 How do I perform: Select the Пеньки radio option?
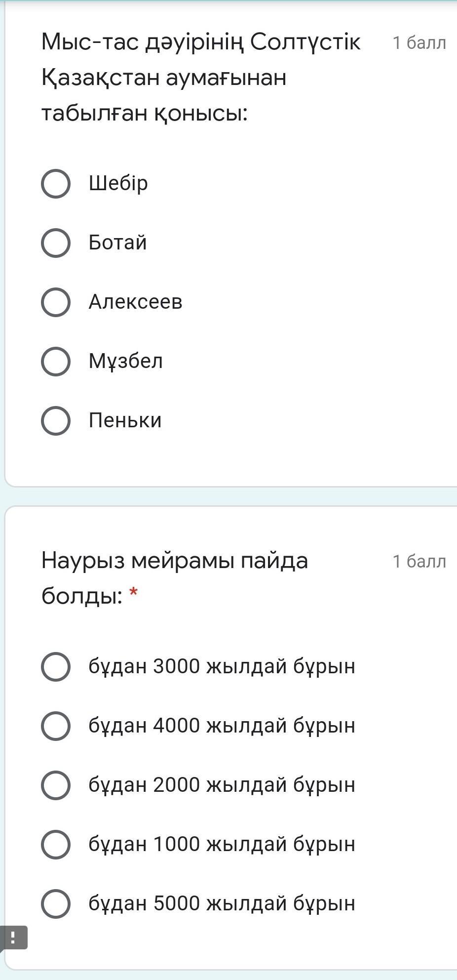55,421
